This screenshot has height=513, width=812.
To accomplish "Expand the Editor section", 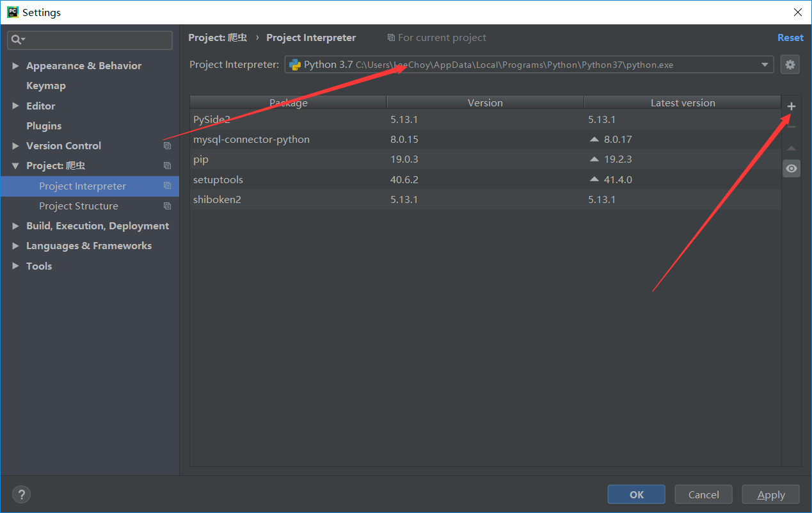I will point(15,106).
